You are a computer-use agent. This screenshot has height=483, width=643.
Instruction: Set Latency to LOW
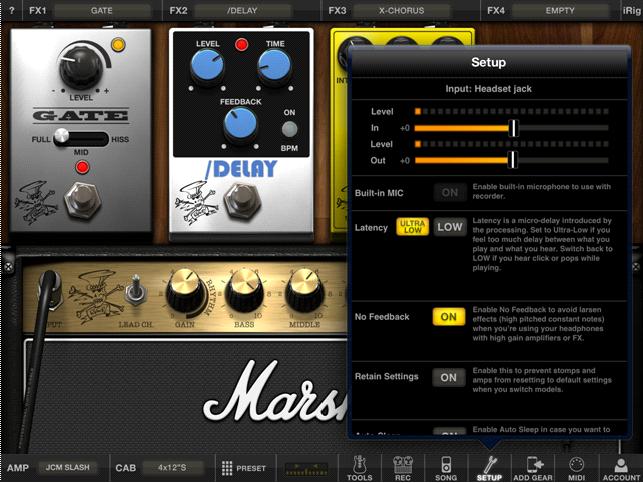pos(450,227)
